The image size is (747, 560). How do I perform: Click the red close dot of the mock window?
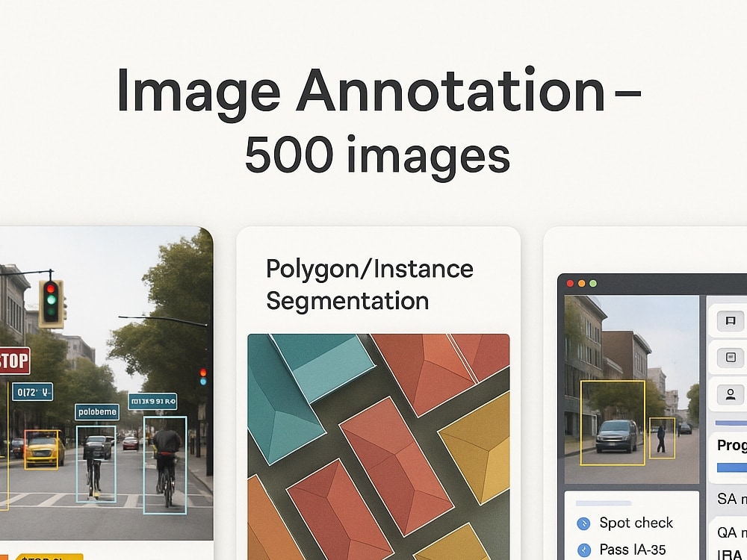pos(570,283)
